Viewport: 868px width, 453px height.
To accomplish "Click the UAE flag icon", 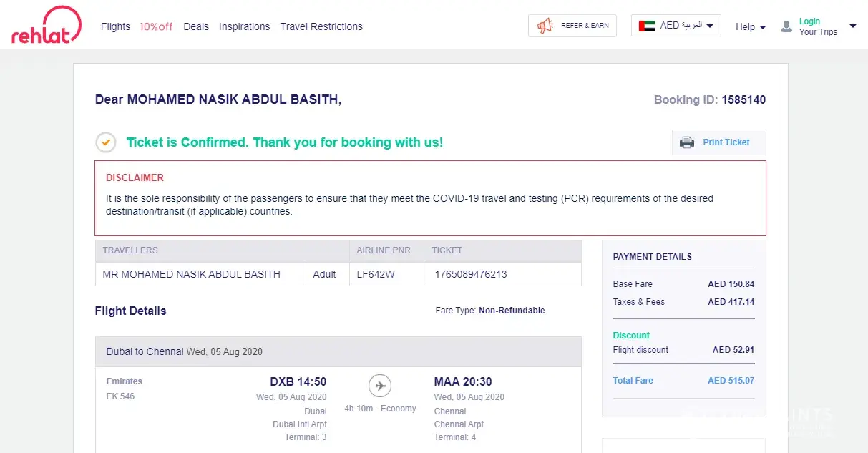I will point(647,26).
